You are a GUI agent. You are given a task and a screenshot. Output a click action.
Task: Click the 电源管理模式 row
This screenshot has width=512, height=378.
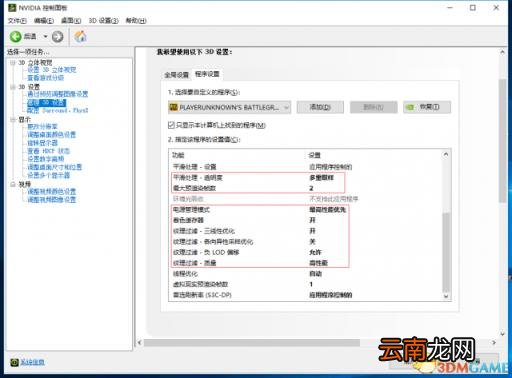coord(305,209)
